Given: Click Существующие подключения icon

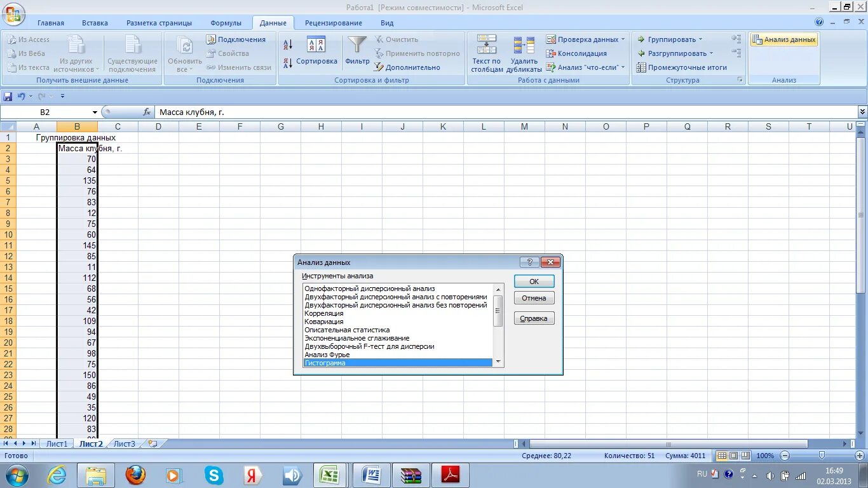Looking at the screenshot, I should click(x=132, y=53).
